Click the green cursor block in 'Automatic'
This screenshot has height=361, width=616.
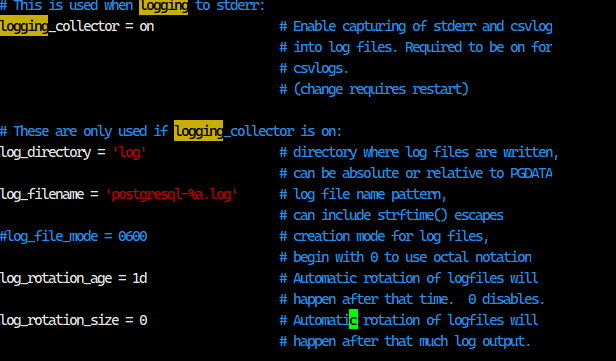point(354,319)
